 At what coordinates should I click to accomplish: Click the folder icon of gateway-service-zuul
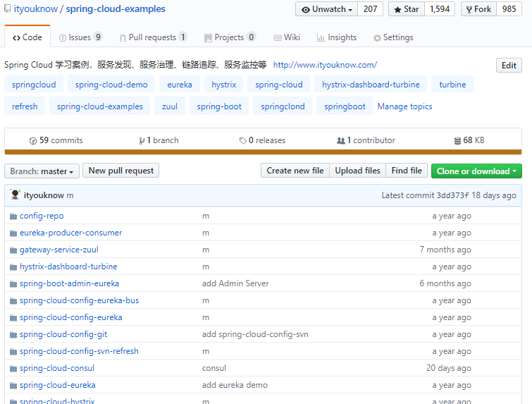(x=13, y=250)
